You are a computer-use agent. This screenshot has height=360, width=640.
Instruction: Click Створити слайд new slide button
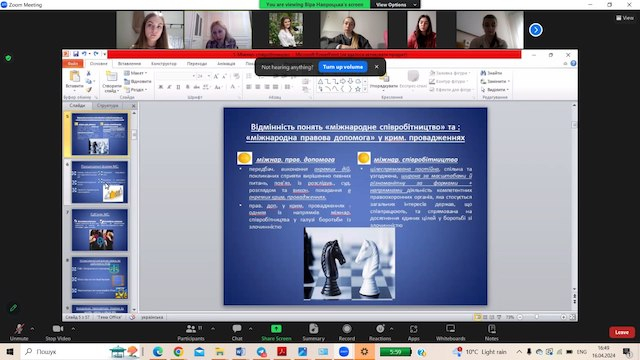pyautogui.click(x=111, y=81)
